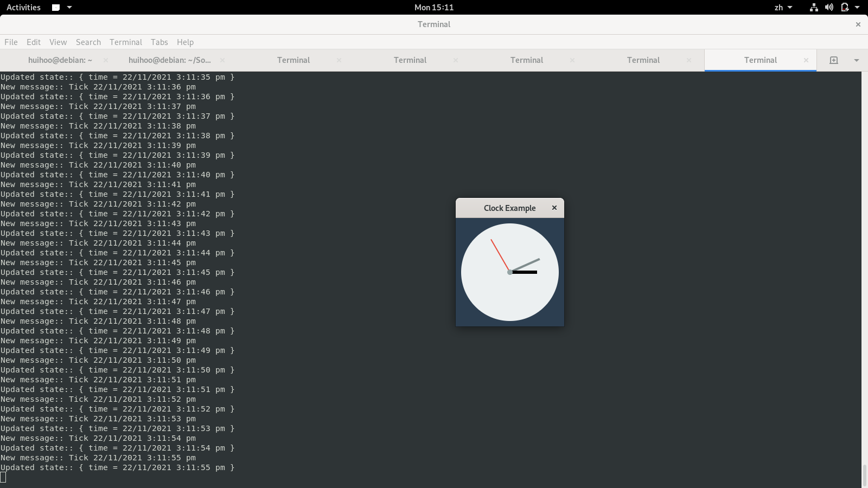Click the volume speaker icon
868x488 pixels.
click(829, 8)
